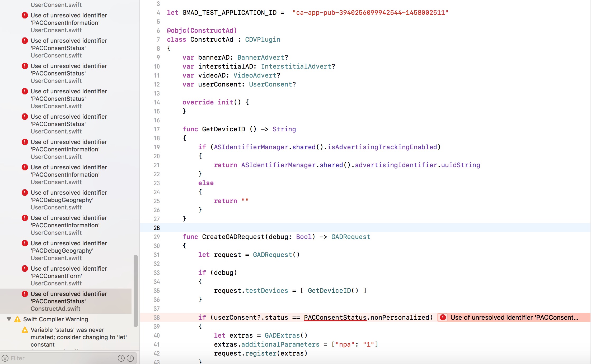Viewport: 591px width, 364px height.
Task: Click line number 38 in the gutter
Action: pyautogui.click(x=156, y=318)
